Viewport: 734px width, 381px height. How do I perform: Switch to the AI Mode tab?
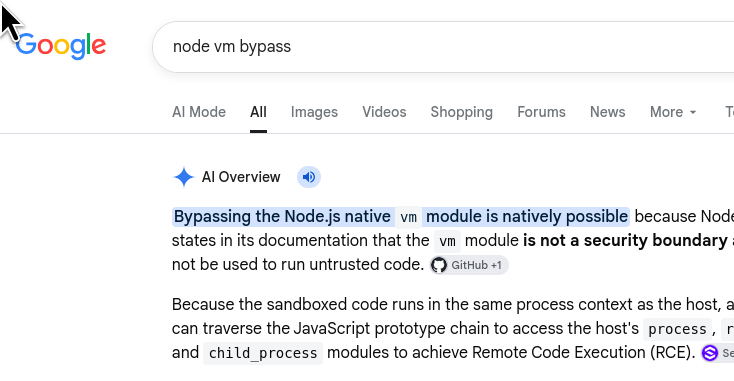pos(199,112)
